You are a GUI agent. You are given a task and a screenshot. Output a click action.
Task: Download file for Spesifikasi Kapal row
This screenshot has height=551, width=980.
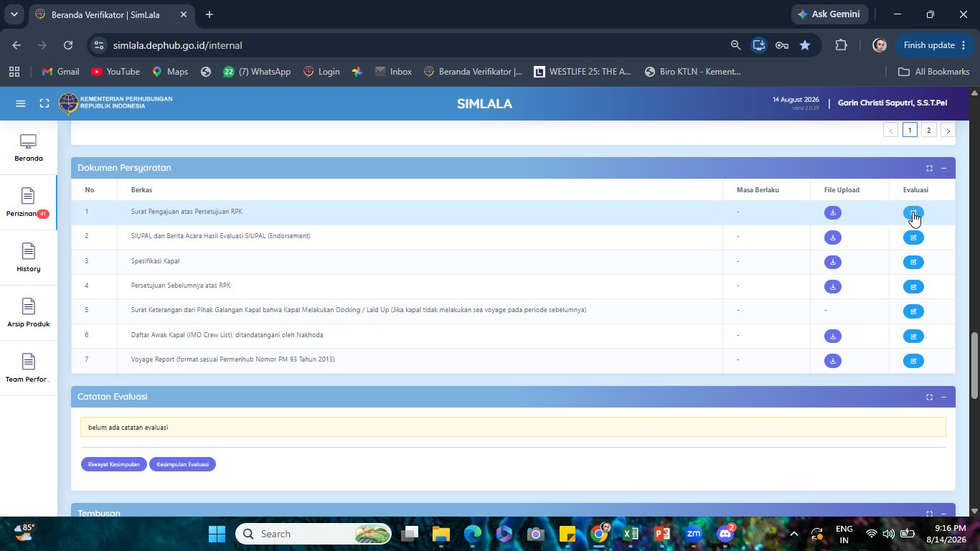[832, 262]
